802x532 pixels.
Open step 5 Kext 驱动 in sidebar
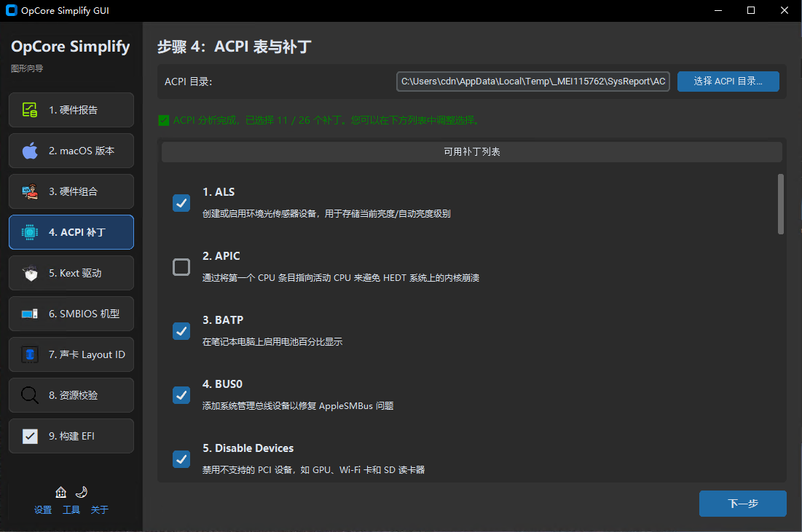pyautogui.click(x=71, y=273)
